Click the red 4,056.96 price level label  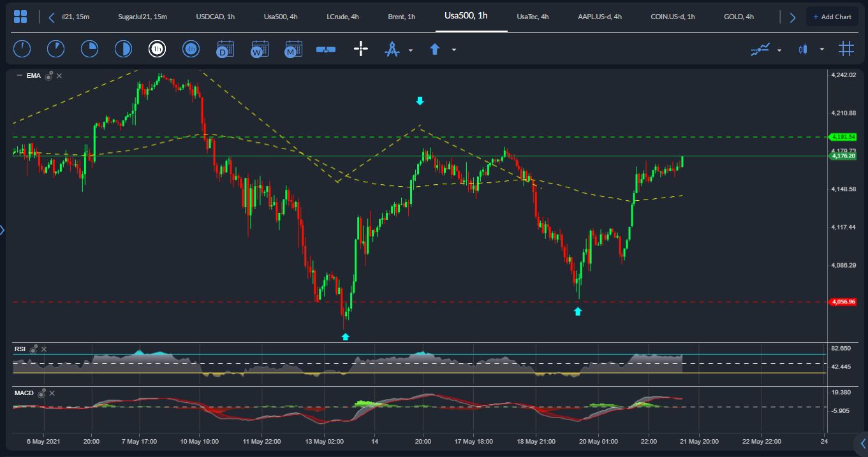coord(842,302)
